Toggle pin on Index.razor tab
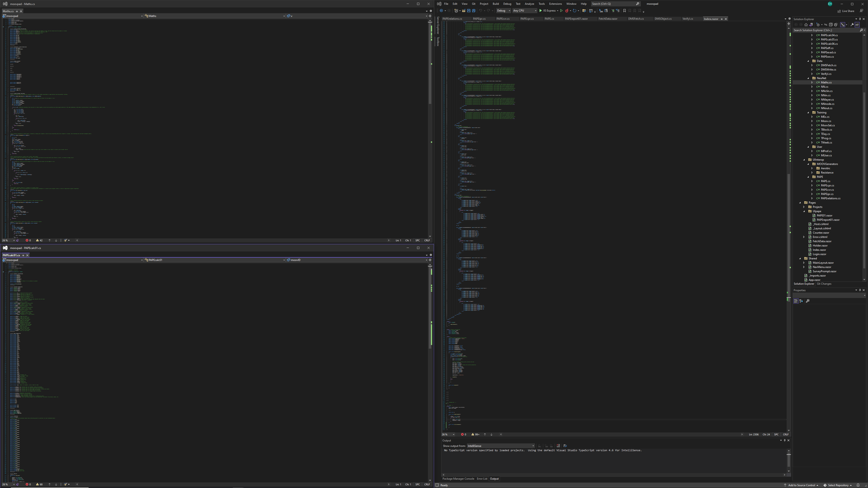 coord(722,19)
